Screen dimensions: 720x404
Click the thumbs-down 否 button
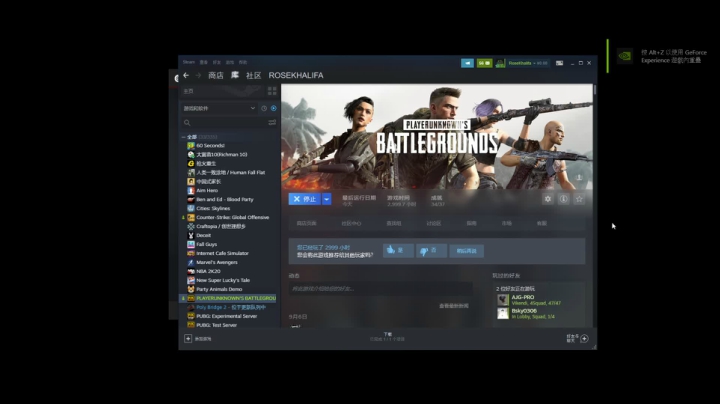click(431, 250)
